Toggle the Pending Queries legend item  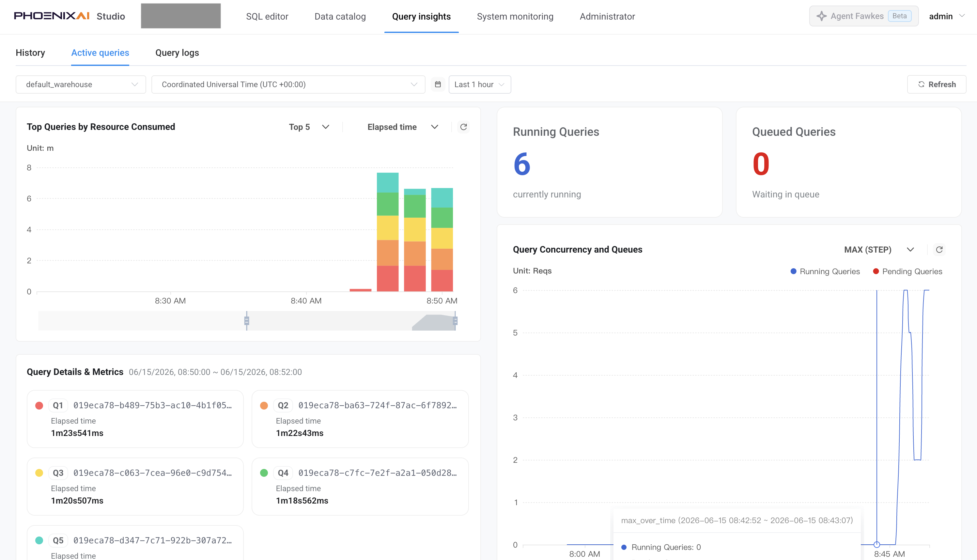(908, 272)
